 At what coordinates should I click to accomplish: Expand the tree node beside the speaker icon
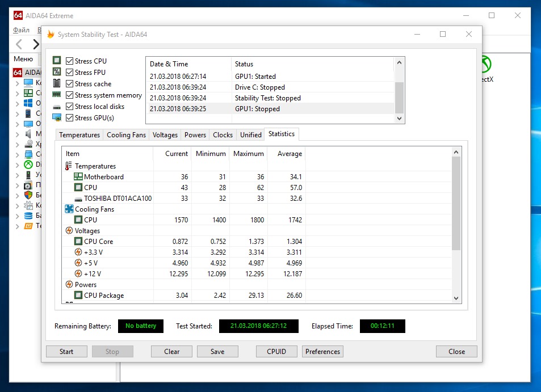[17, 134]
